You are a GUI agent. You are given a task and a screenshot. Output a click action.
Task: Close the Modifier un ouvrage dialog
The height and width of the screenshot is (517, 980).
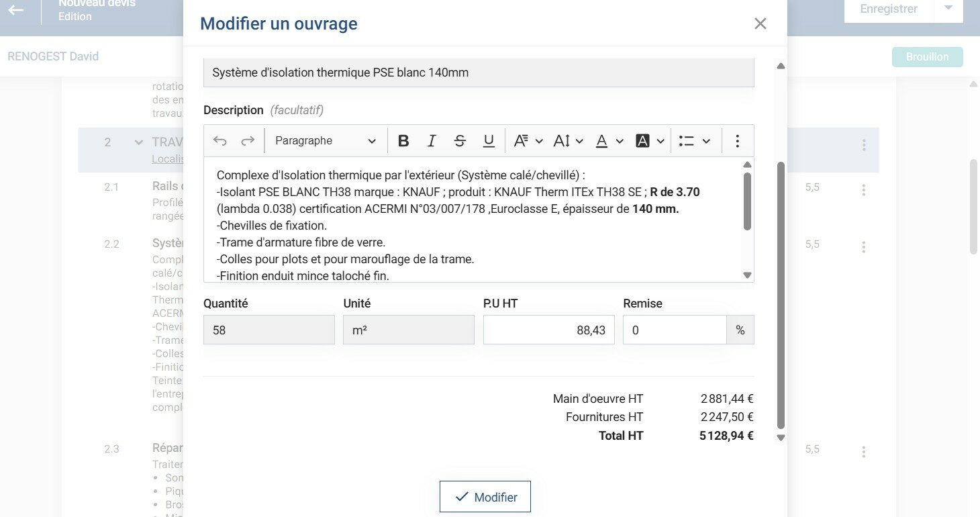760,24
